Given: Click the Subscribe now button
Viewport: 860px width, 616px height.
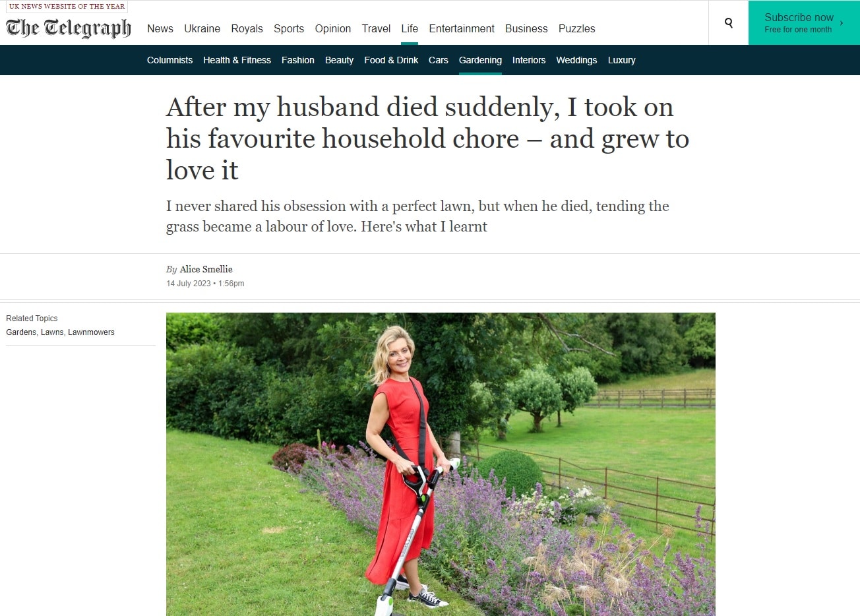Looking at the screenshot, I should tap(804, 22).
